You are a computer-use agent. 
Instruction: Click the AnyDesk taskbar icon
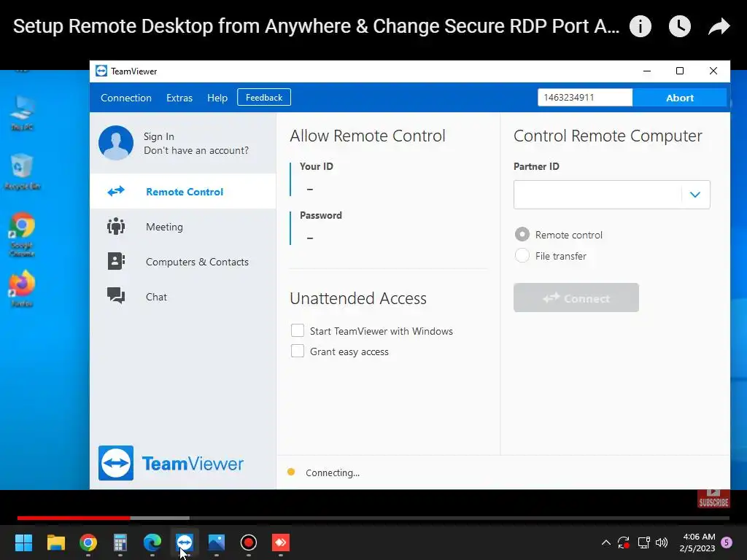(281, 542)
